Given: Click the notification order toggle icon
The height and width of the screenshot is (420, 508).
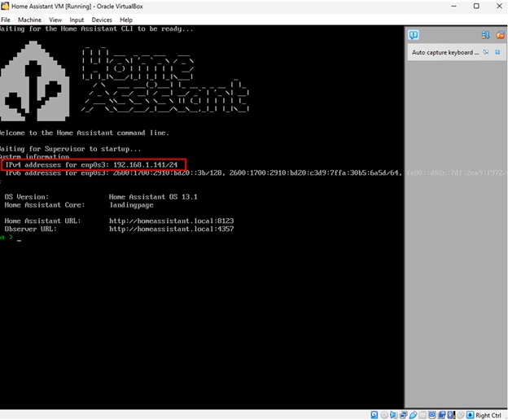Looking at the screenshot, I should coord(485,35).
